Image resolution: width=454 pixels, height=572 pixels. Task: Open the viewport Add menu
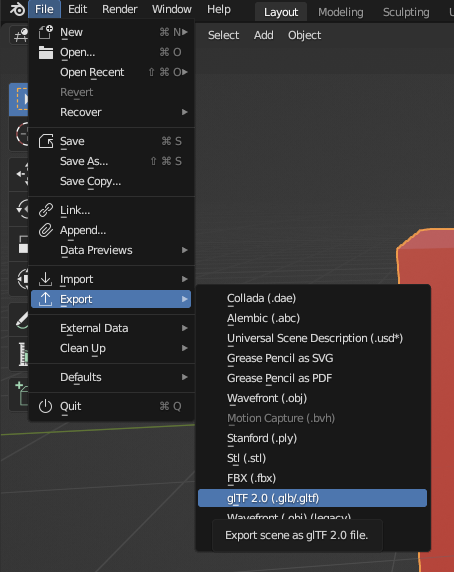(264, 35)
